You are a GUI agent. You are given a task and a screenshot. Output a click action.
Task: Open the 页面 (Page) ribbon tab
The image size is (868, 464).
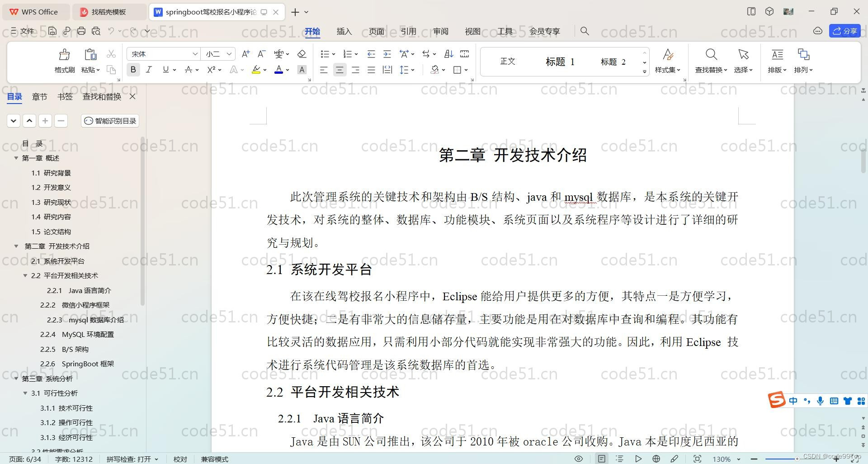pyautogui.click(x=376, y=31)
